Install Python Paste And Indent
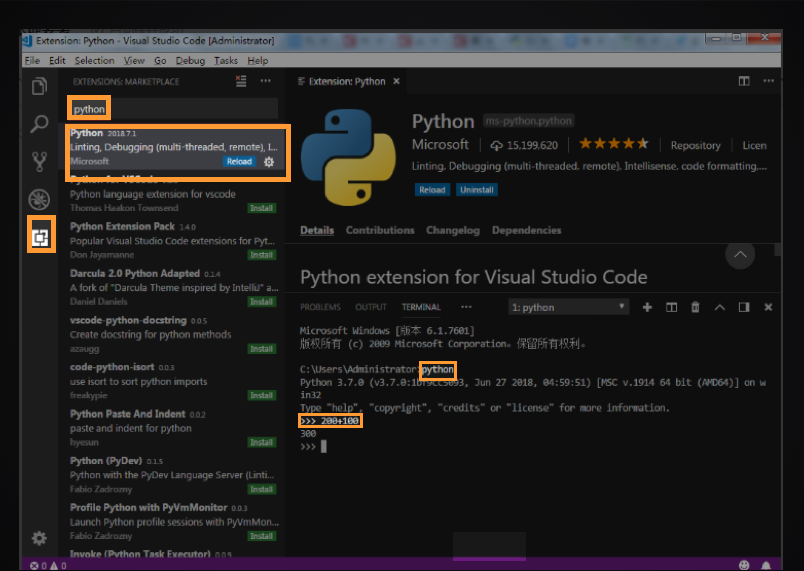Image resolution: width=804 pixels, height=571 pixels. pos(262,442)
